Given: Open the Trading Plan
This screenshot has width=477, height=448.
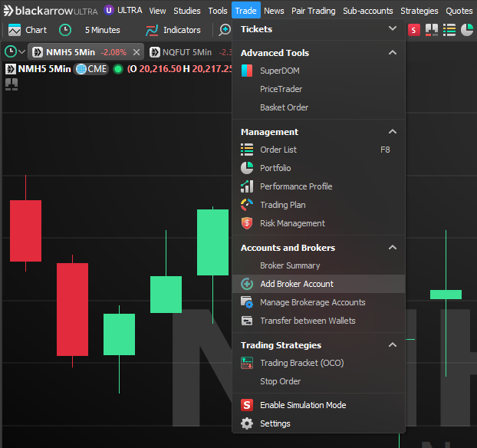Looking at the screenshot, I should coord(282,205).
